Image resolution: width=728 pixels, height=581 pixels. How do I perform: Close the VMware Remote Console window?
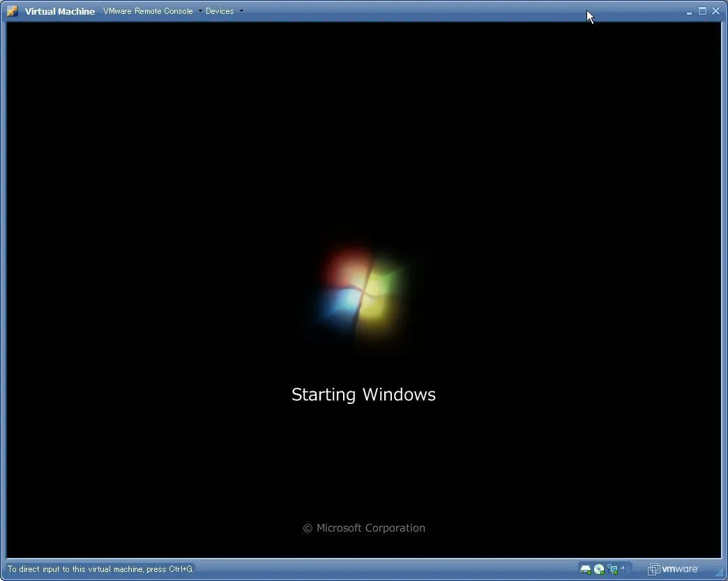pos(715,11)
